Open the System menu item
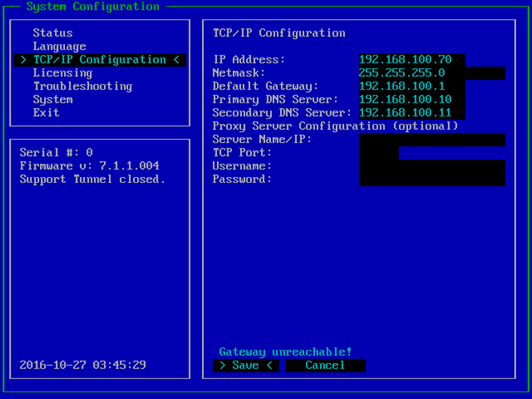Image resolution: width=532 pixels, height=399 pixels. [52, 100]
